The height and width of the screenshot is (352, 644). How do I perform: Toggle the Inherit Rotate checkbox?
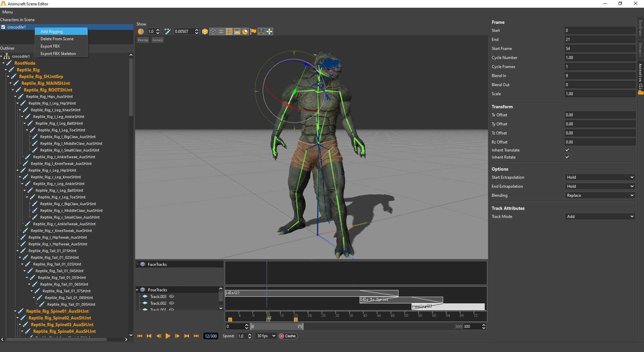pos(567,157)
